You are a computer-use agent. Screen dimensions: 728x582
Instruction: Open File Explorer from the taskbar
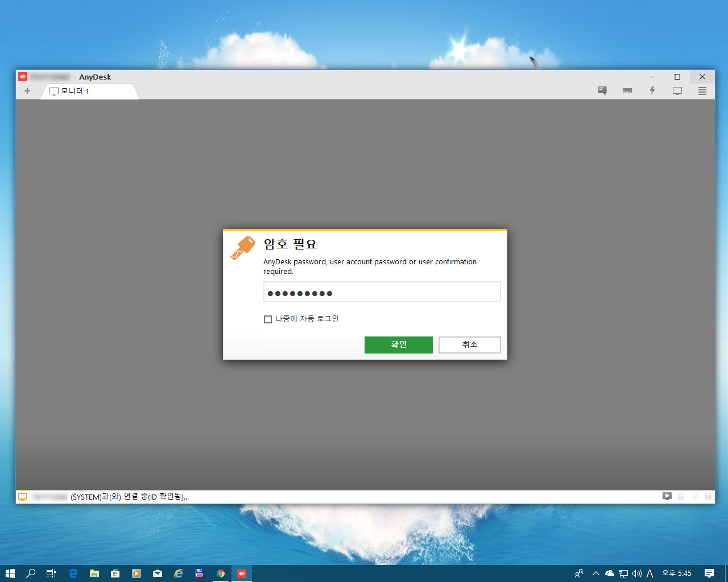[x=94, y=573]
